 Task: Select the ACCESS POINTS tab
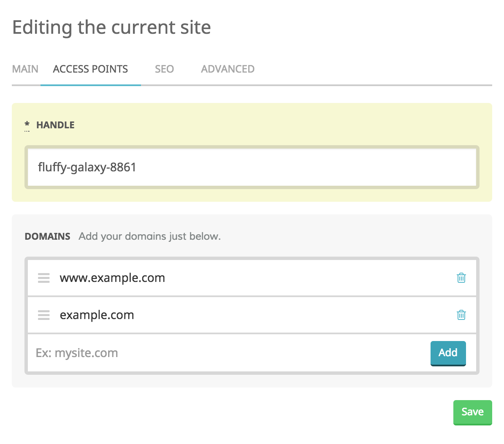pos(90,69)
